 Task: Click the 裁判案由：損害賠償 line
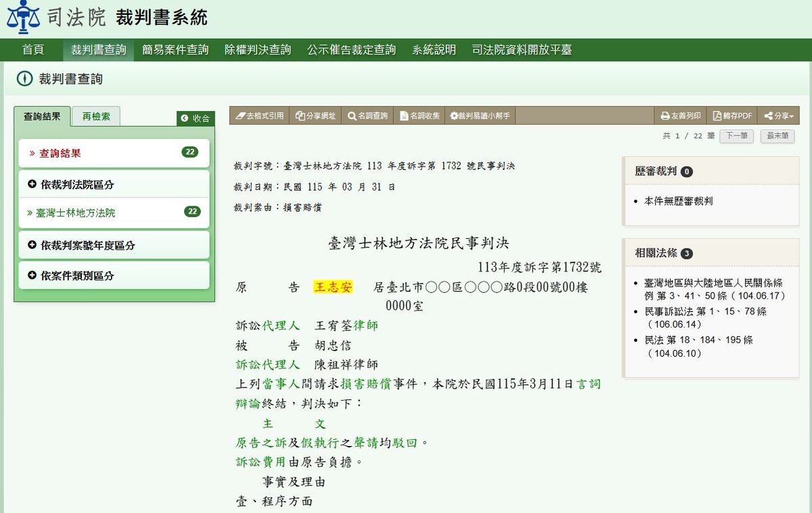(x=277, y=208)
